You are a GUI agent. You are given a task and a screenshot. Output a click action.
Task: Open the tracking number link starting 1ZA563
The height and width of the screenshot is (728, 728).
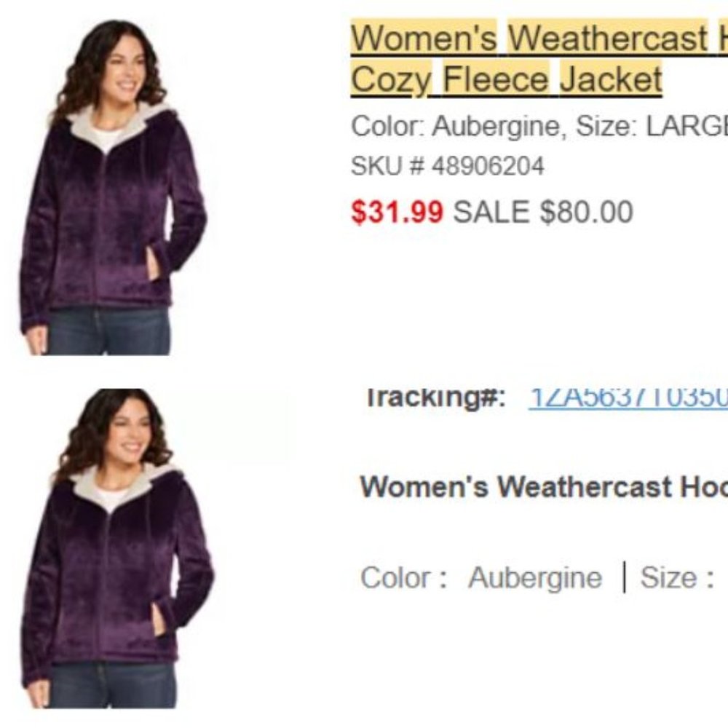pos(628,399)
